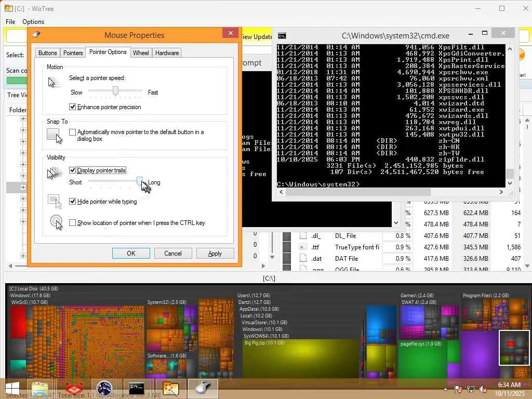Click the 627.5 MB size cell

pyautogui.click(x=436, y=212)
